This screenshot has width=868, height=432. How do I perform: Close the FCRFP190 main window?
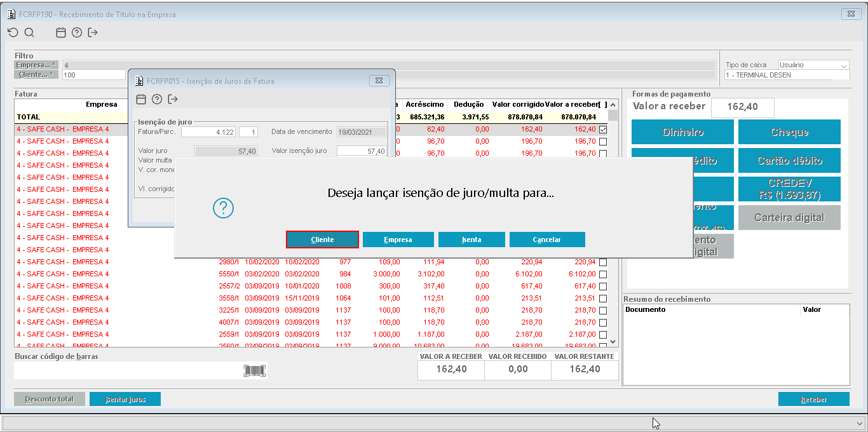point(850,13)
